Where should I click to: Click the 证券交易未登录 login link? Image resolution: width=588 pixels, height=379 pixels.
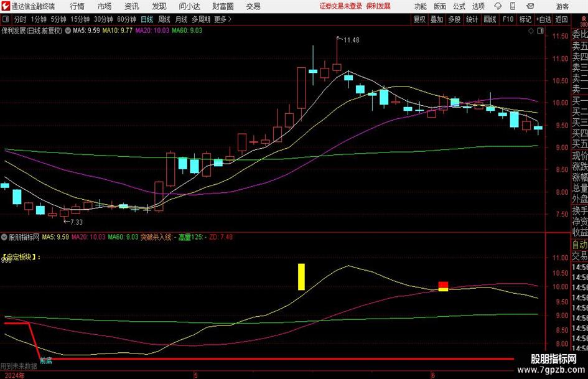click(341, 6)
